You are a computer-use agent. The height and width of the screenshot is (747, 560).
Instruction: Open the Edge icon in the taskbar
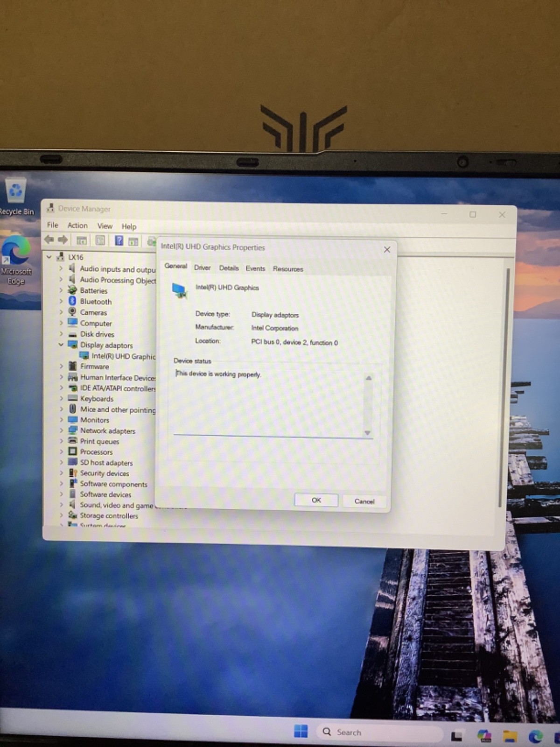536,736
